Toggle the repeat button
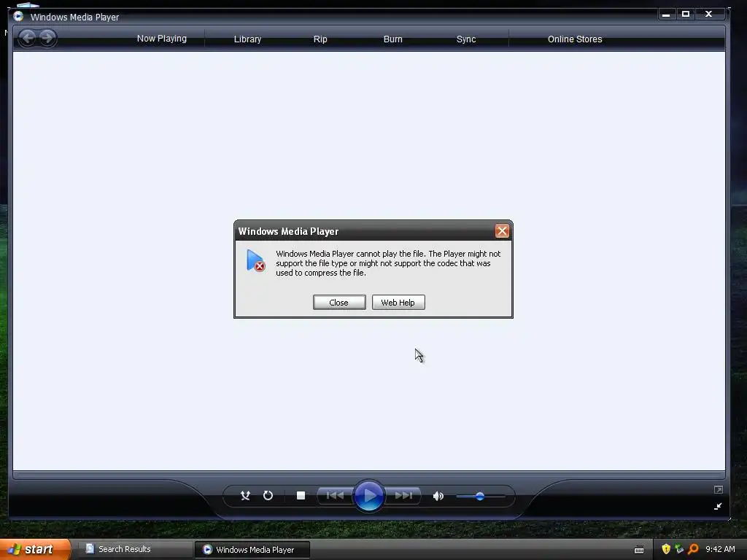 pos(268,496)
